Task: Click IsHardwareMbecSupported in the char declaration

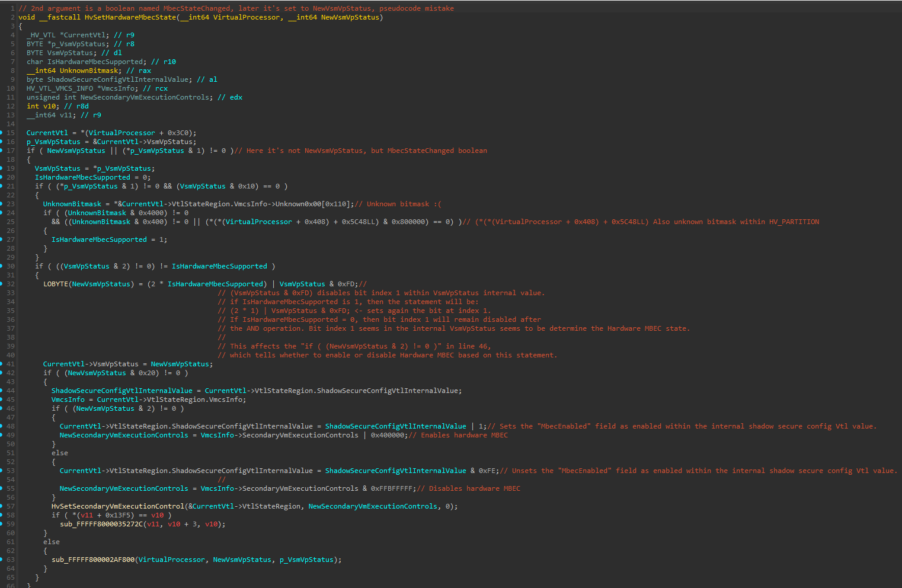Action: [95, 62]
